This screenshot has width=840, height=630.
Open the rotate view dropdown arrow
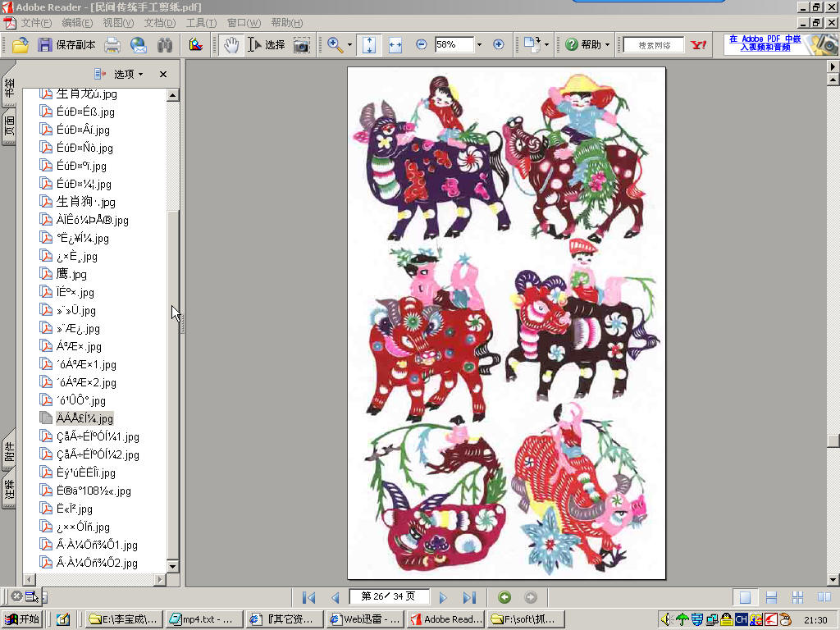click(546, 45)
